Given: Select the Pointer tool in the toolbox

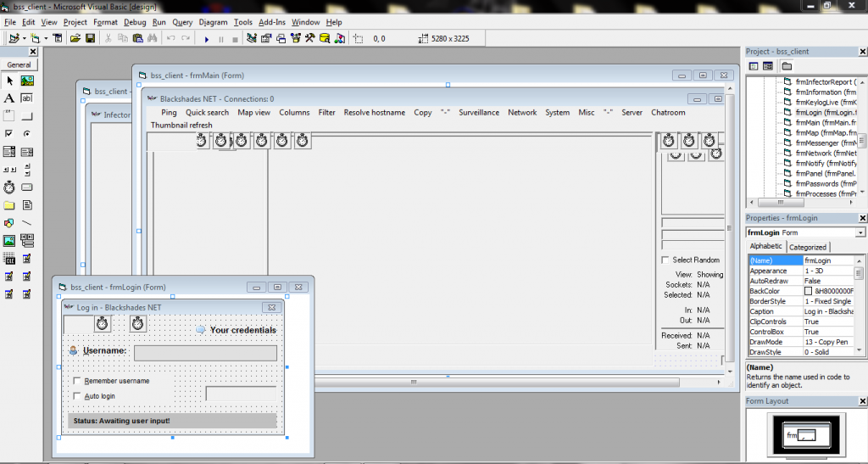Looking at the screenshot, I should pos(8,81).
